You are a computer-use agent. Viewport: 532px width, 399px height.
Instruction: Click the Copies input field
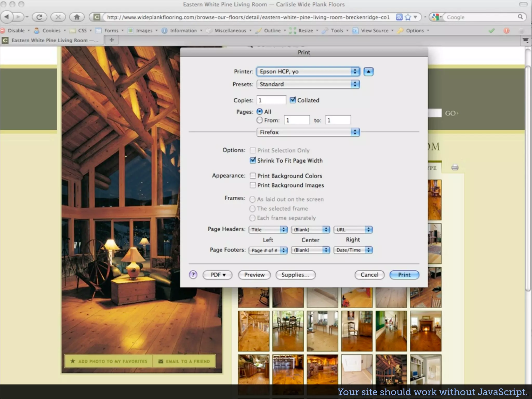pos(271,100)
